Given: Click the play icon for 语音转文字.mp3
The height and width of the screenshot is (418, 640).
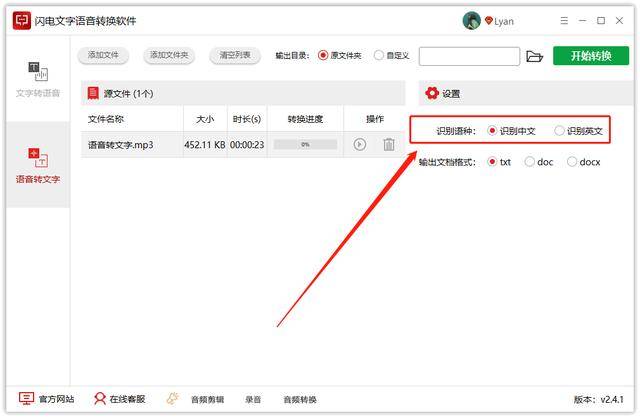Looking at the screenshot, I should click(x=359, y=145).
